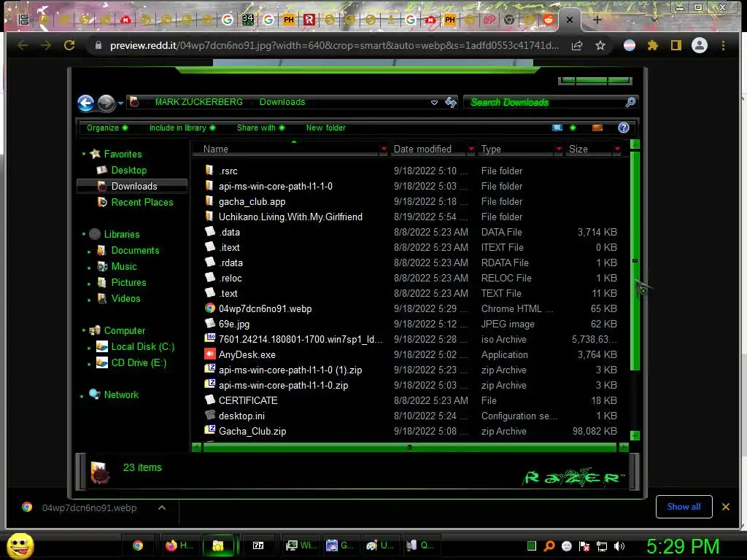Switch to the Reddit tab
The height and width of the screenshot is (560, 747).
[x=549, y=20]
